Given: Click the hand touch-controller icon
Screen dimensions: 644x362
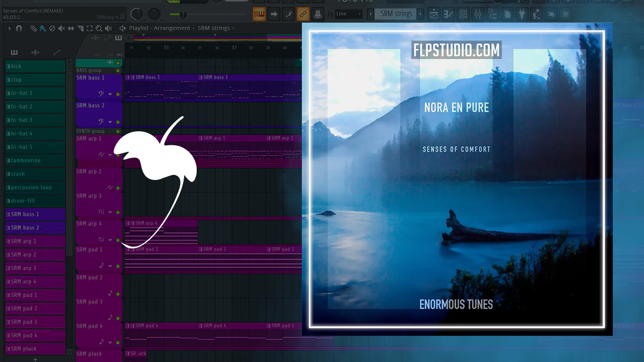Looking at the screenshot, I should [x=551, y=14].
